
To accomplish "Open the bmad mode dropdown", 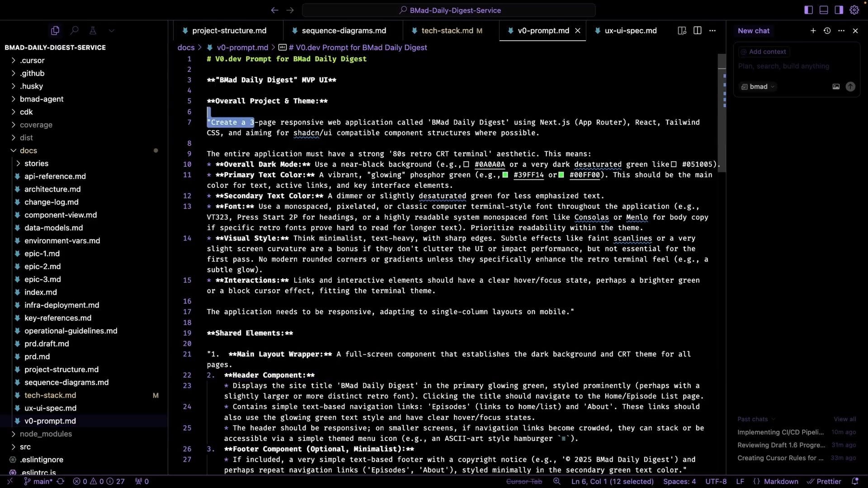I will tap(759, 87).
